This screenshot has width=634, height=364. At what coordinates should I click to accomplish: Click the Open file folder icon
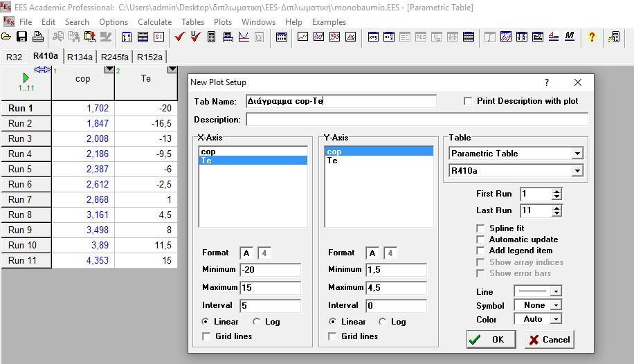click(x=6, y=37)
